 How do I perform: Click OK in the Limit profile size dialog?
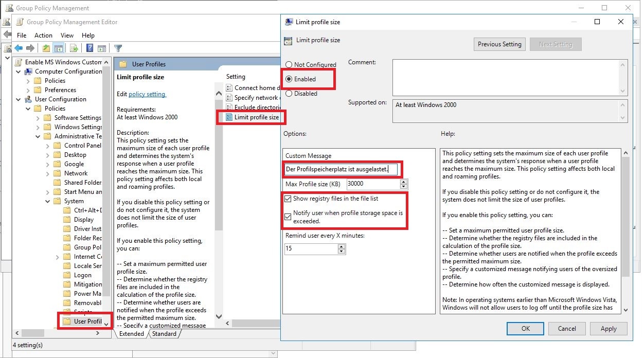tap(525, 329)
